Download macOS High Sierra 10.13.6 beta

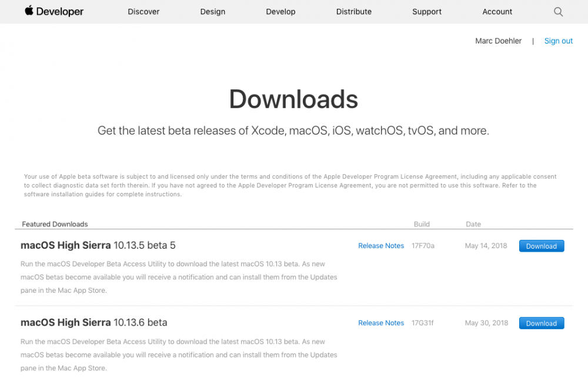542,323
